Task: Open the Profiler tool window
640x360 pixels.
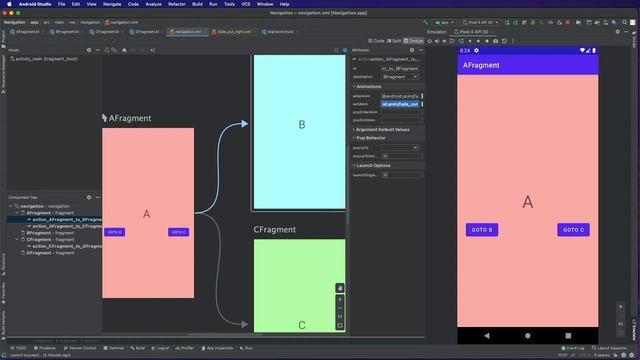Action: [x=184, y=348]
